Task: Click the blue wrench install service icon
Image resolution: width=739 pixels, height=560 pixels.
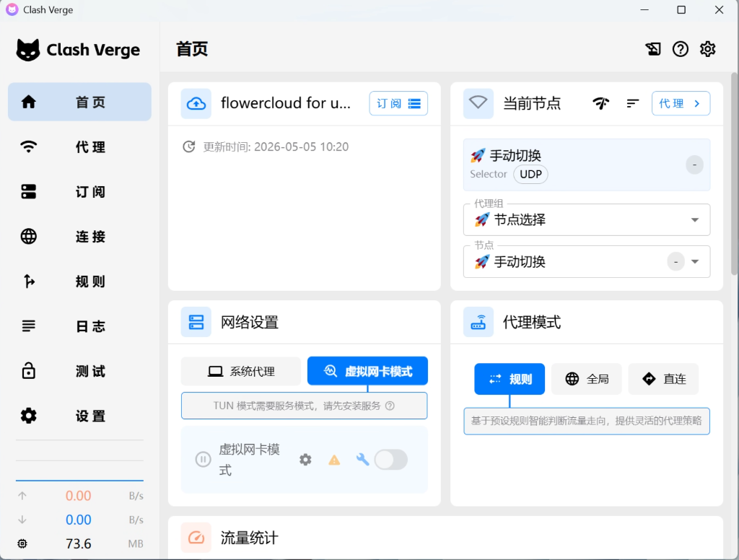Action: [362, 459]
